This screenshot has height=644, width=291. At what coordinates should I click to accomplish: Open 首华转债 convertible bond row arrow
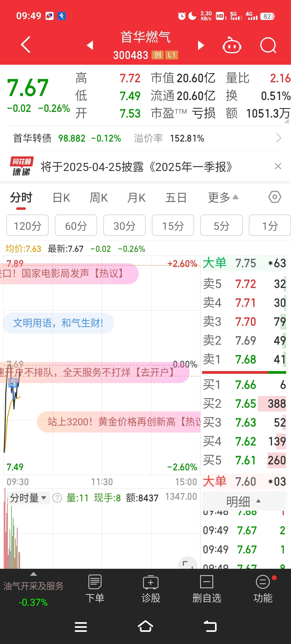[x=279, y=138]
